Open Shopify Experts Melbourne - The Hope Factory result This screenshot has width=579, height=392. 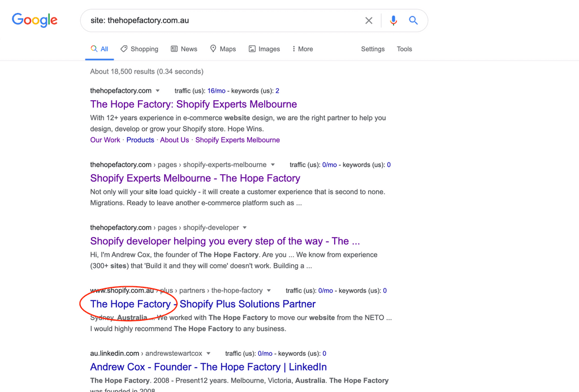[195, 178]
